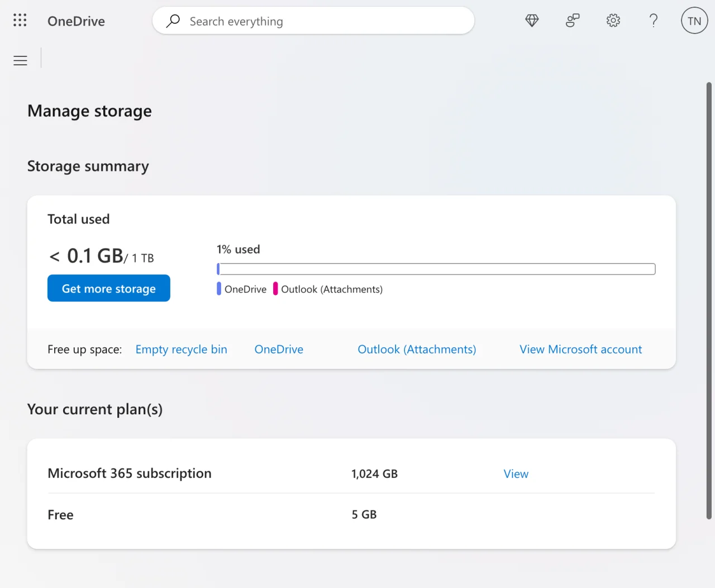Click View for Microsoft 365 subscription
The height and width of the screenshot is (588, 715).
coord(516,474)
